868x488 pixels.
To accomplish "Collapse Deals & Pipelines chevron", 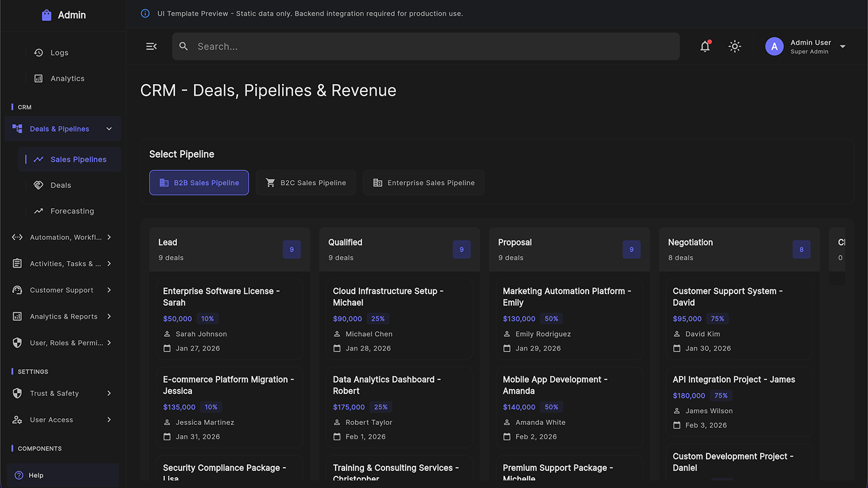I will click(x=109, y=129).
